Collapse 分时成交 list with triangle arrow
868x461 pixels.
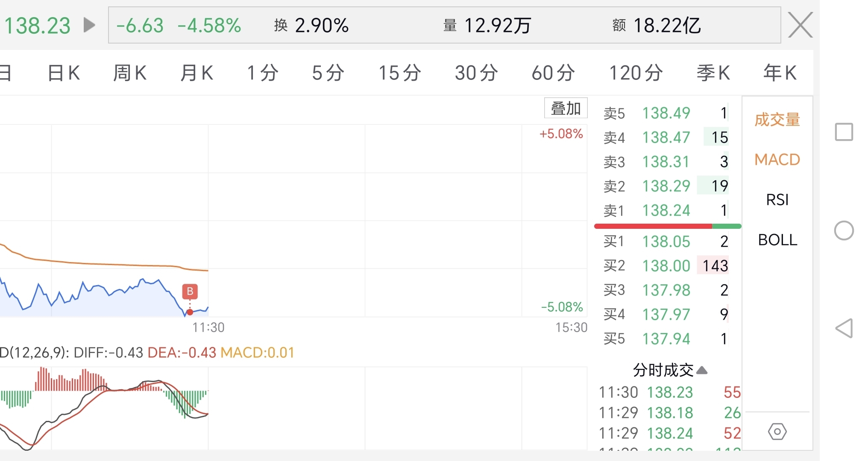coord(702,370)
